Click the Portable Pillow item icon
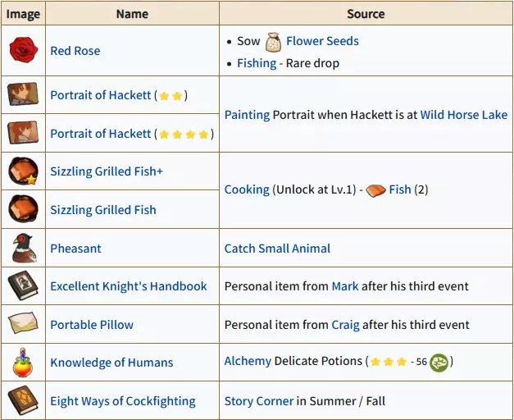The width and height of the screenshot is (514, 420). [x=22, y=325]
